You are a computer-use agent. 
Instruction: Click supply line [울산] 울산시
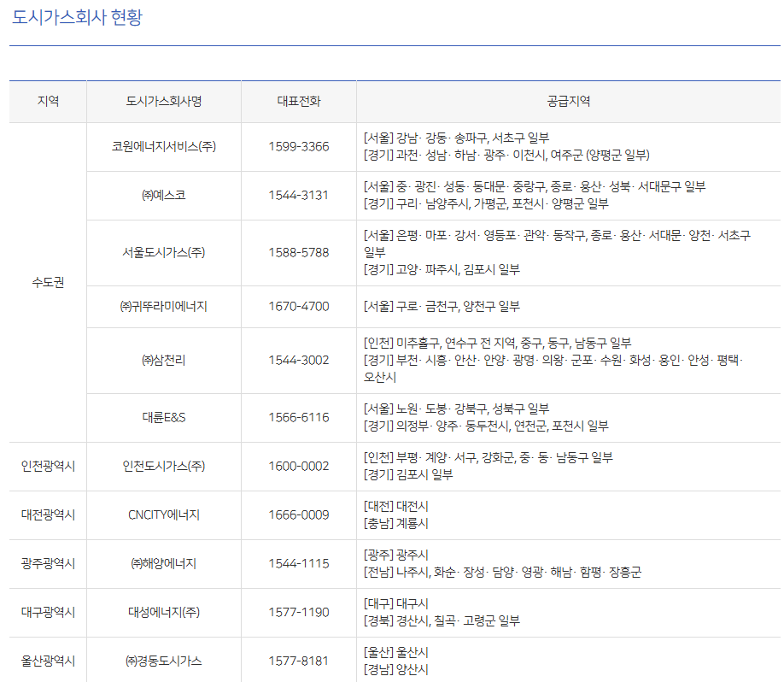pos(396,652)
